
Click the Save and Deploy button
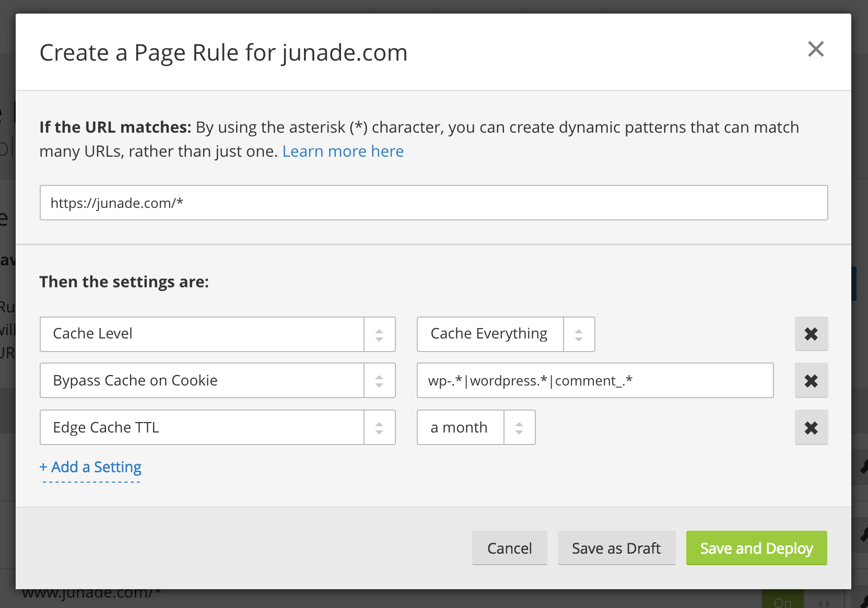click(x=756, y=548)
